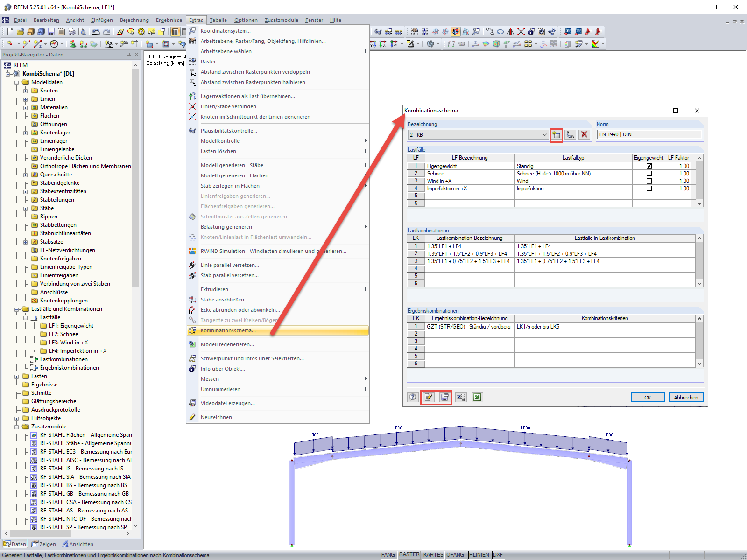Check the Eigengewicht box for Wind in +X
747x560 pixels.
pos(649,181)
